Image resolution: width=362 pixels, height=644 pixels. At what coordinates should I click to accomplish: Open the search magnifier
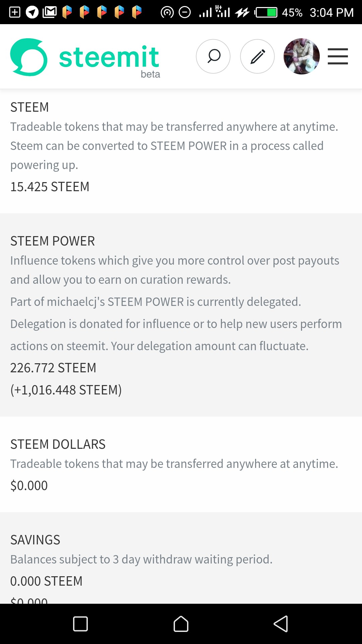tap(213, 56)
